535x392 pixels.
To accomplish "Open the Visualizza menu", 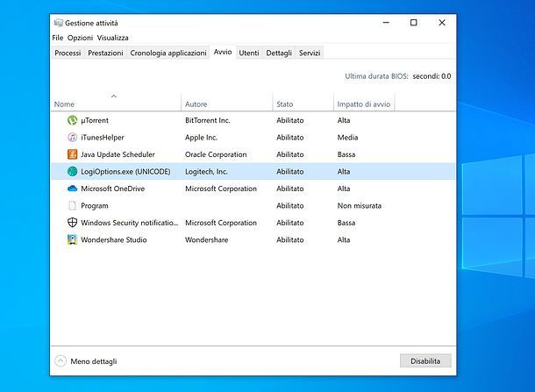I will pyautogui.click(x=112, y=38).
